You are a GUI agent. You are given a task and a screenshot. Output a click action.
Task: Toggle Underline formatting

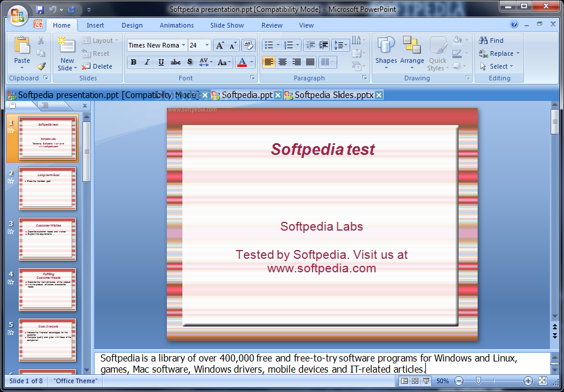click(x=161, y=62)
